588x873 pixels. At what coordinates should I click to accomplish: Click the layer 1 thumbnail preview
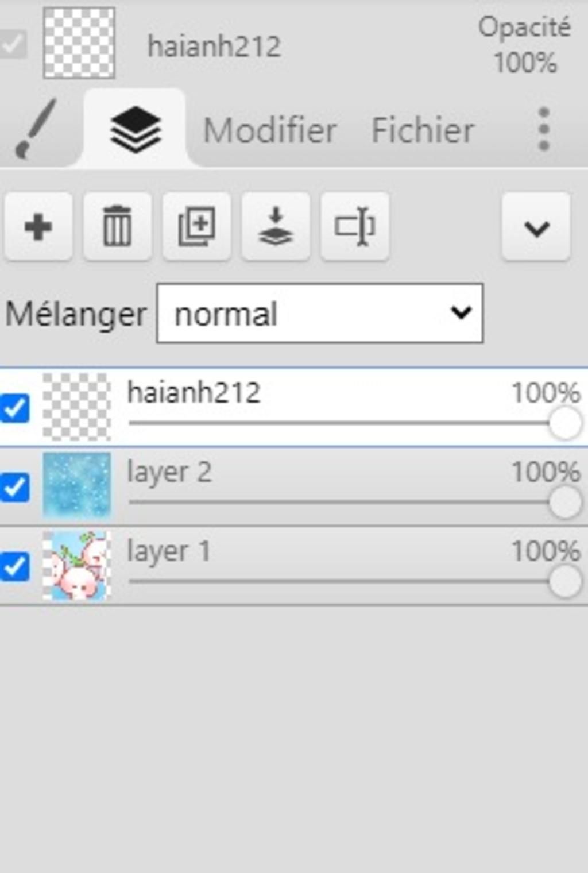77,566
